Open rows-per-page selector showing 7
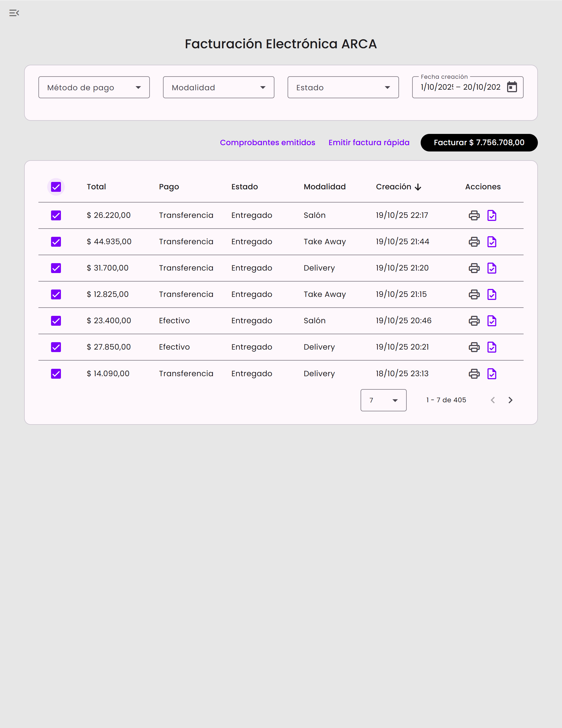 (x=383, y=400)
